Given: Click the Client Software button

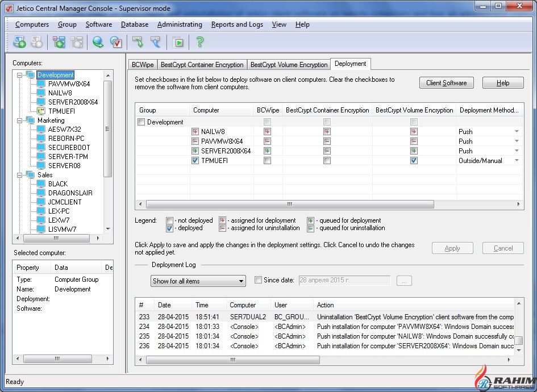Looking at the screenshot, I should (446, 83).
